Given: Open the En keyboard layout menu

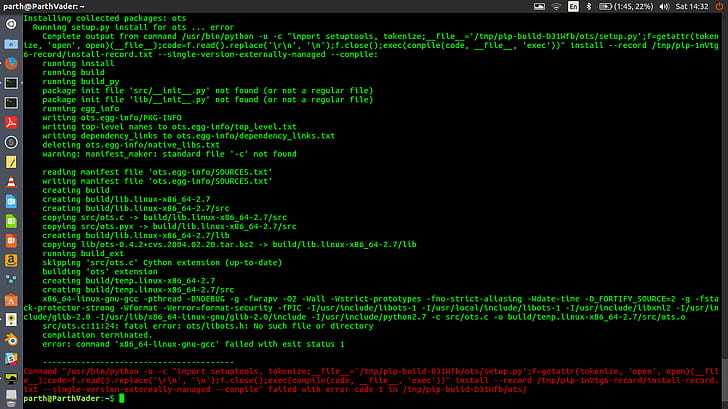Looking at the screenshot, I should click(x=573, y=6).
